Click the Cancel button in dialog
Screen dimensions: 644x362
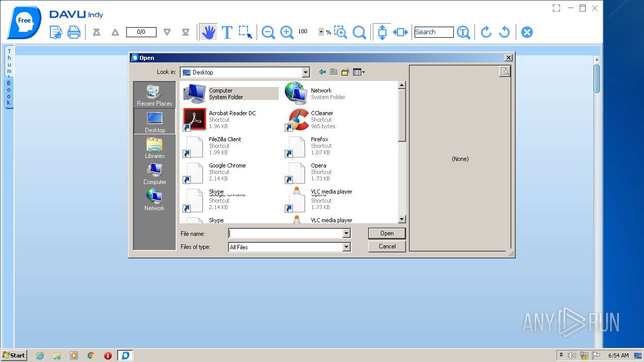point(387,246)
